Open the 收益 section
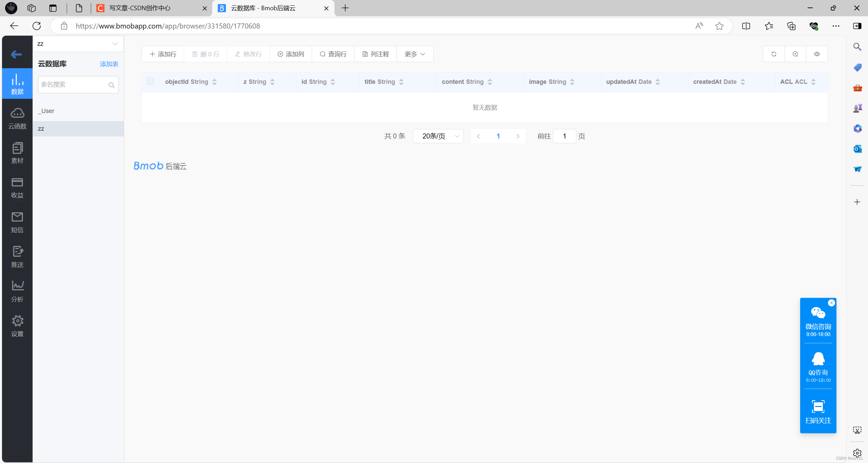This screenshot has width=868, height=463. coord(17,188)
